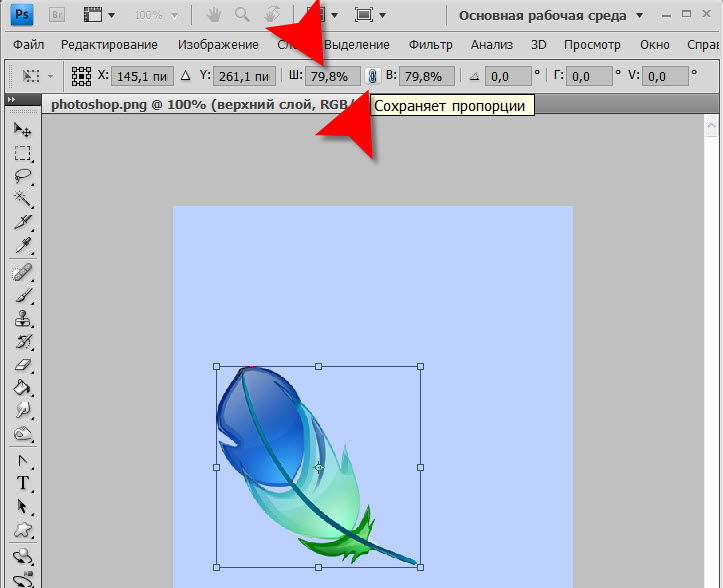Open the 100% zoom level dropdown
Viewport: 723px width, 588px height.
click(158, 16)
